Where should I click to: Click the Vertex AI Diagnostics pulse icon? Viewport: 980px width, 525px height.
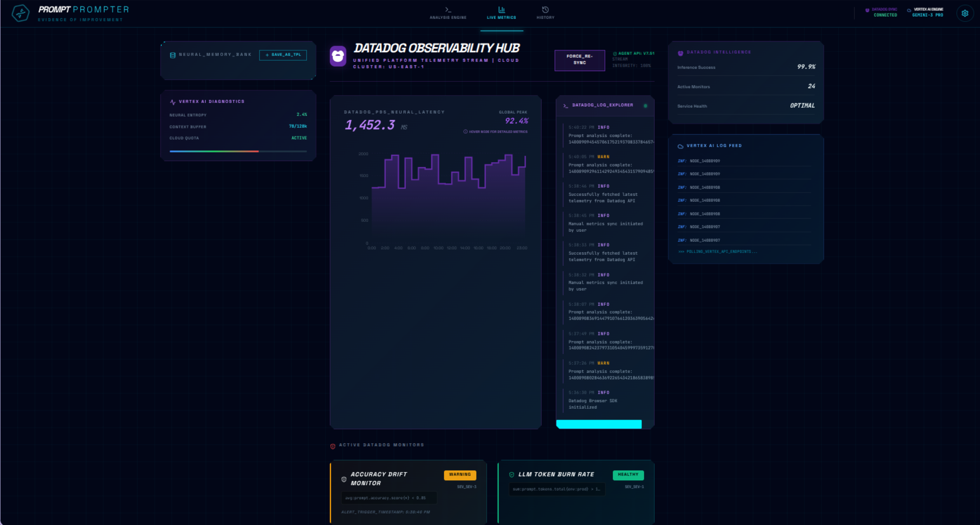[x=173, y=102]
